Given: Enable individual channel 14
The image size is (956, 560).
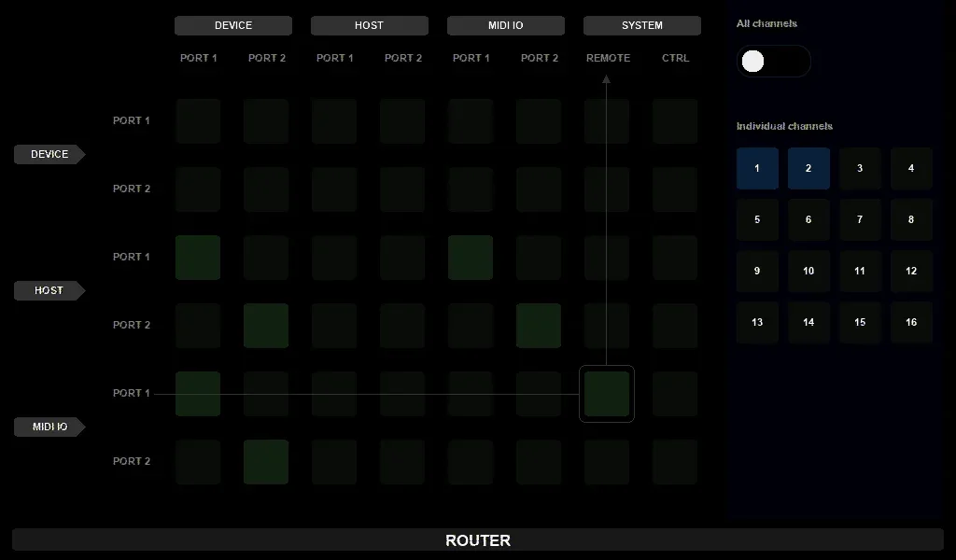Looking at the screenshot, I should (808, 322).
